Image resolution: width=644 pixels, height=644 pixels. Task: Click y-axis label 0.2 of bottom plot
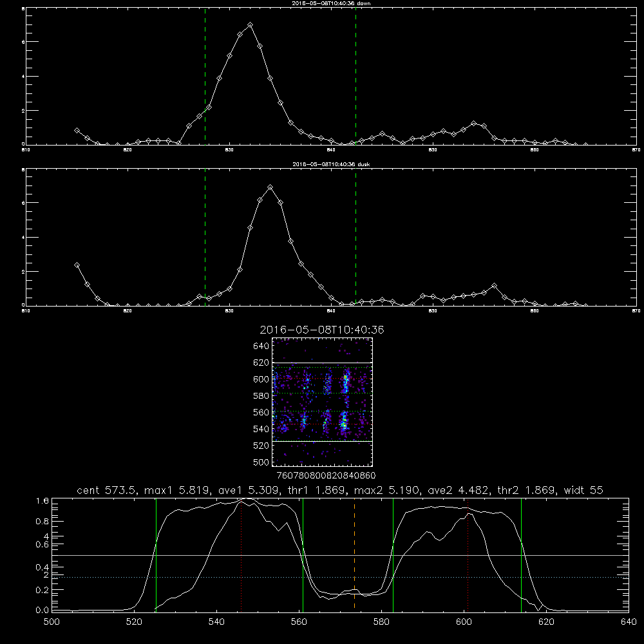coord(43,590)
